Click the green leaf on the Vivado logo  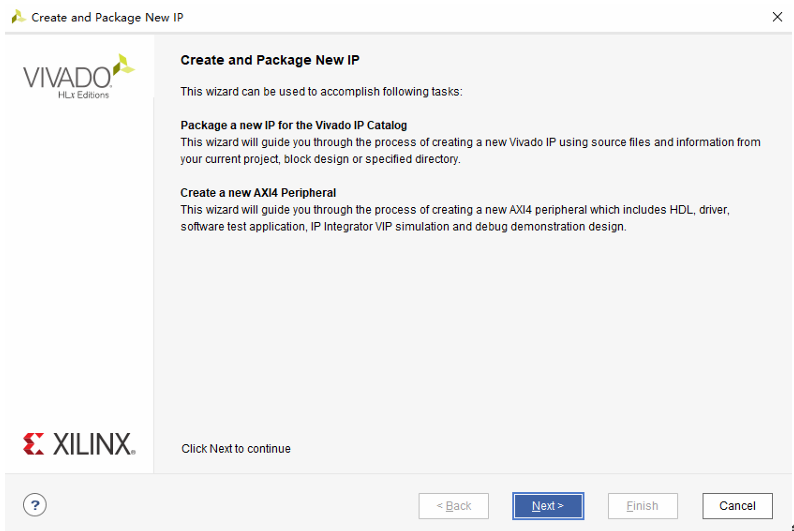(x=122, y=66)
